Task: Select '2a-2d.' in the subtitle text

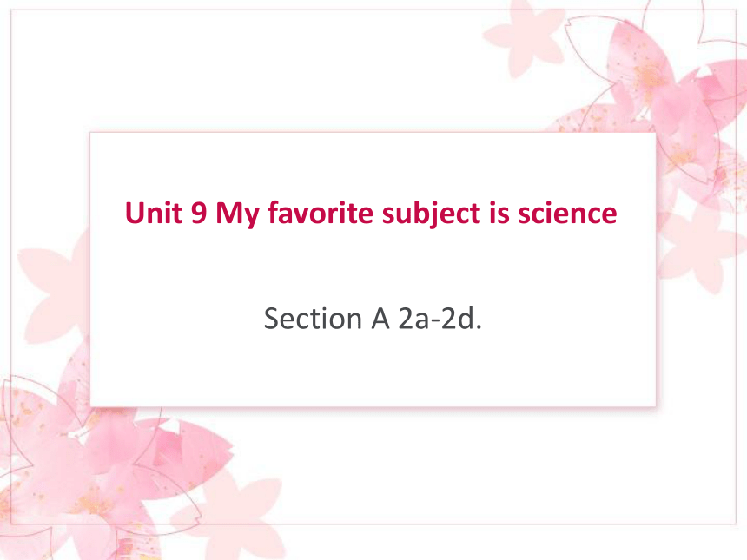Action: pos(440,318)
